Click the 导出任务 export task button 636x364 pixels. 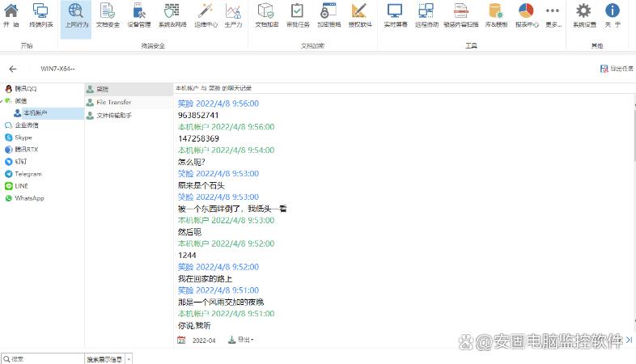616,70
